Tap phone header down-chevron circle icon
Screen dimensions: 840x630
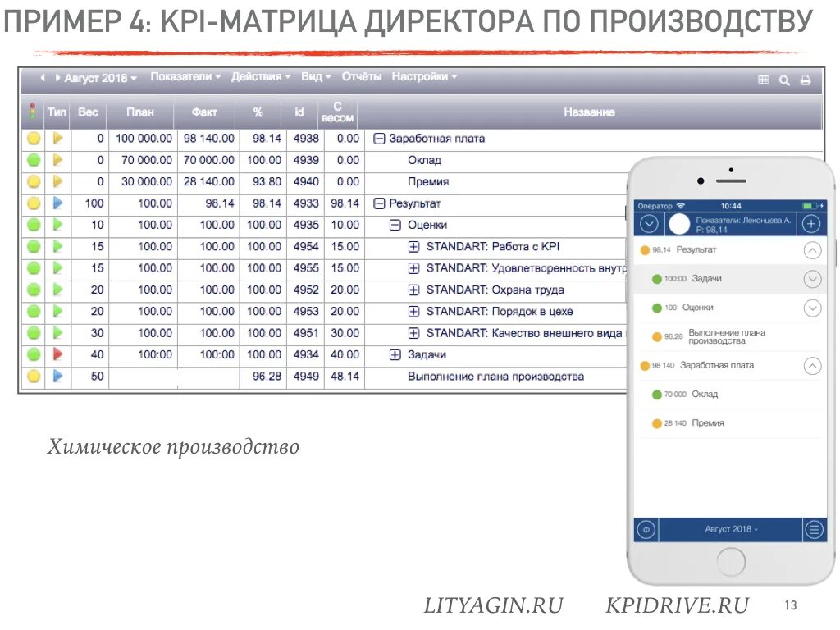[649, 223]
